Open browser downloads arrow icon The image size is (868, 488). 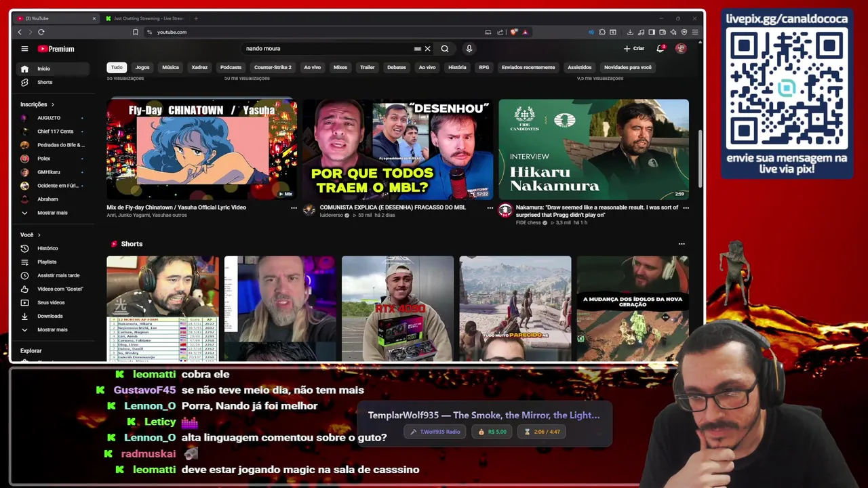[630, 32]
